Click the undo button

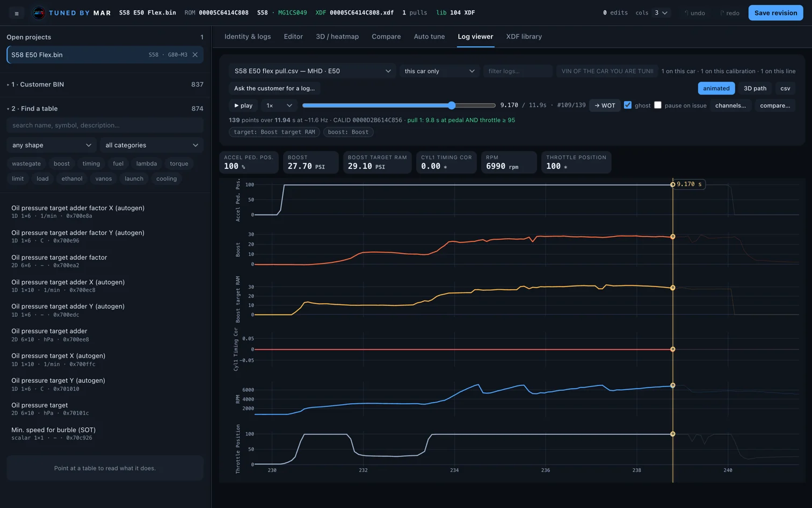694,13
